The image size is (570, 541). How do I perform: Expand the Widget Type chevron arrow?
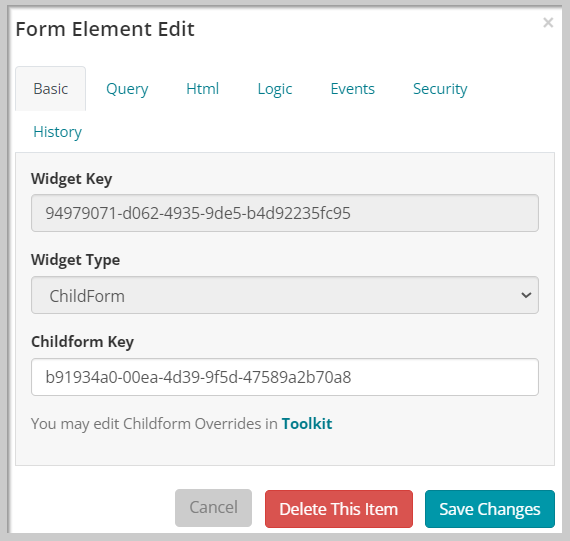point(526,295)
